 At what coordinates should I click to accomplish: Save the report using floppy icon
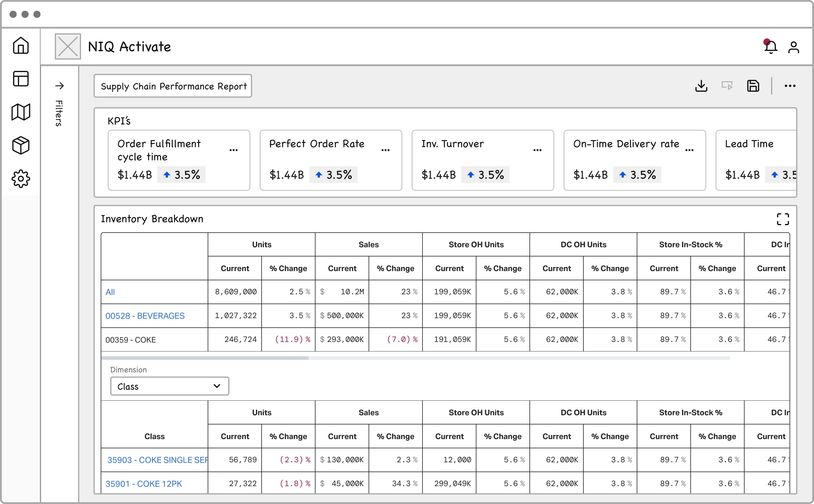pos(753,86)
